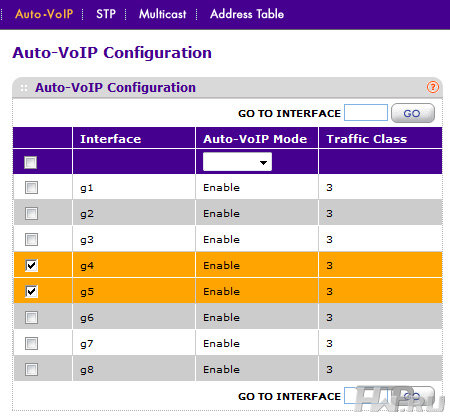Click the top GO TO INTERFACE field
The height and width of the screenshot is (417, 450).
366,113
